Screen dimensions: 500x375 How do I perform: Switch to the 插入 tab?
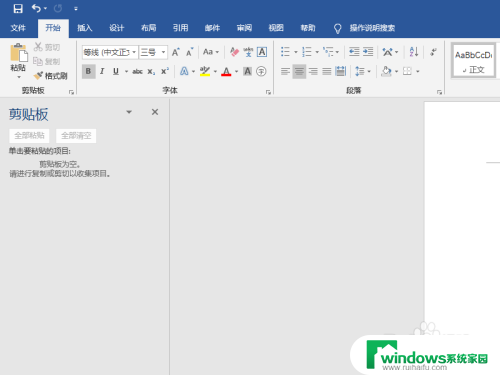coord(85,28)
